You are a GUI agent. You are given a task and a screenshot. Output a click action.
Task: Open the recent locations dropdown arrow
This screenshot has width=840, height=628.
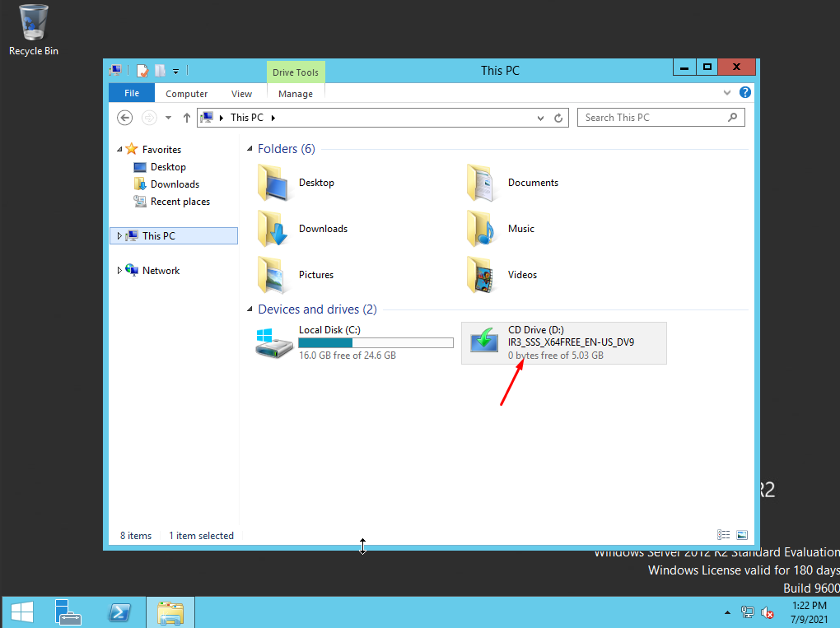click(168, 118)
